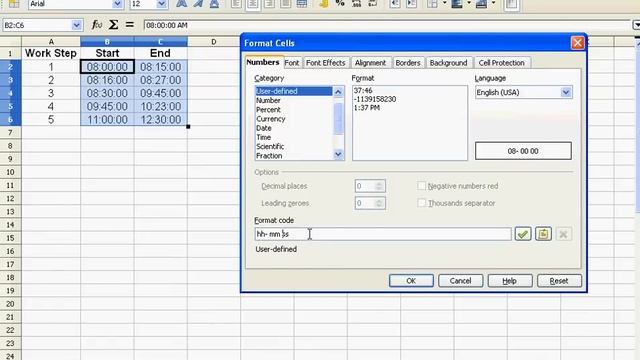640x360 pixels.
Task: Open the Function Wizard icon
Action: pos(97,25)
